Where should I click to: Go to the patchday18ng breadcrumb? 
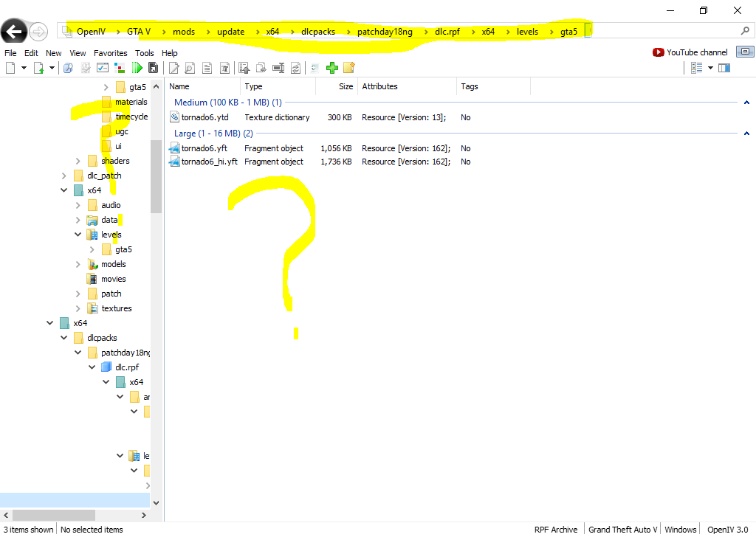click(385, 32)
